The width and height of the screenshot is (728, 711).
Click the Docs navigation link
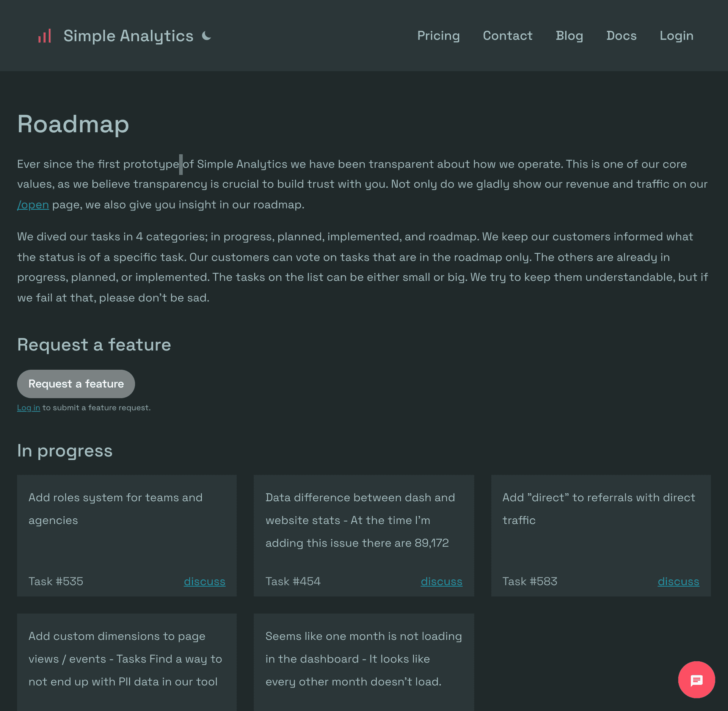click(x=621, y=35)
